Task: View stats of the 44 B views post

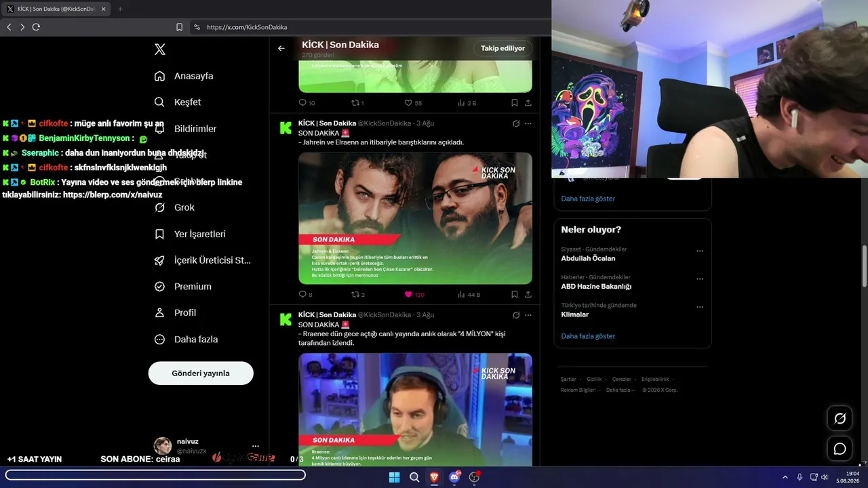Action: [469, 295]
